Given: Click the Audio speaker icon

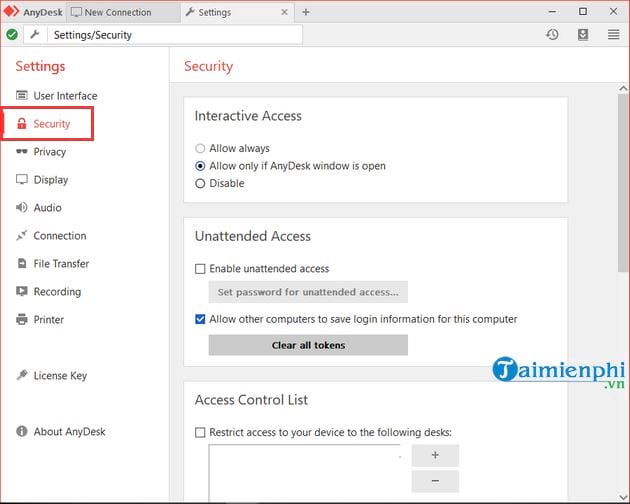Looking at the screenshot, I should tap(22, 207).
